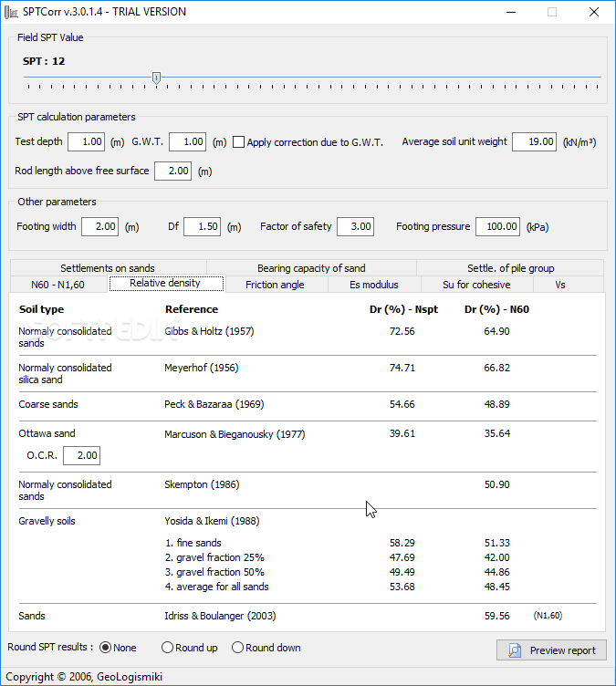Enable Apply correction due to G.W.T. checkbox
The height and width of the screenshot is (686, 616).
pos(238,142)
